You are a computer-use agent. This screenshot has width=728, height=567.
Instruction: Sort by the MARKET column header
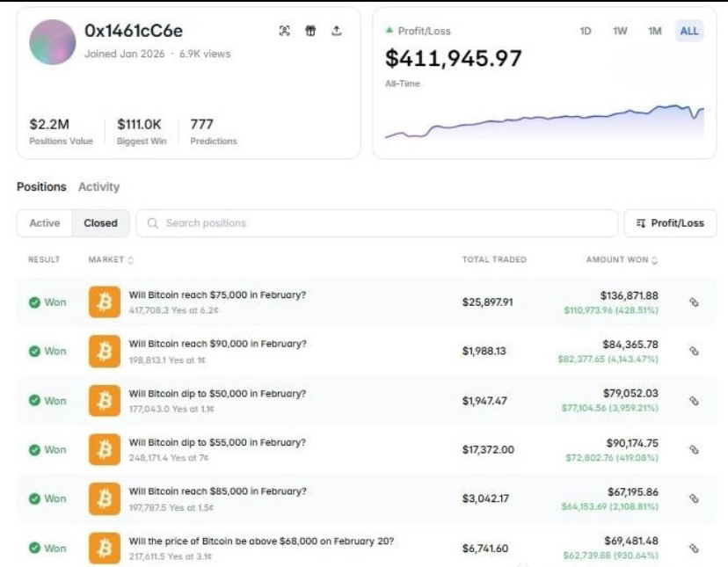111,259
